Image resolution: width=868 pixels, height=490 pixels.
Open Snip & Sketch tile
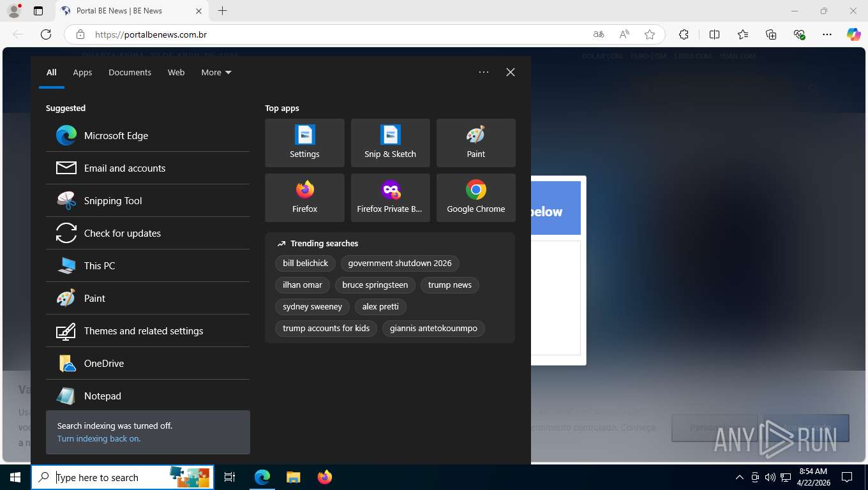(390, 143)
